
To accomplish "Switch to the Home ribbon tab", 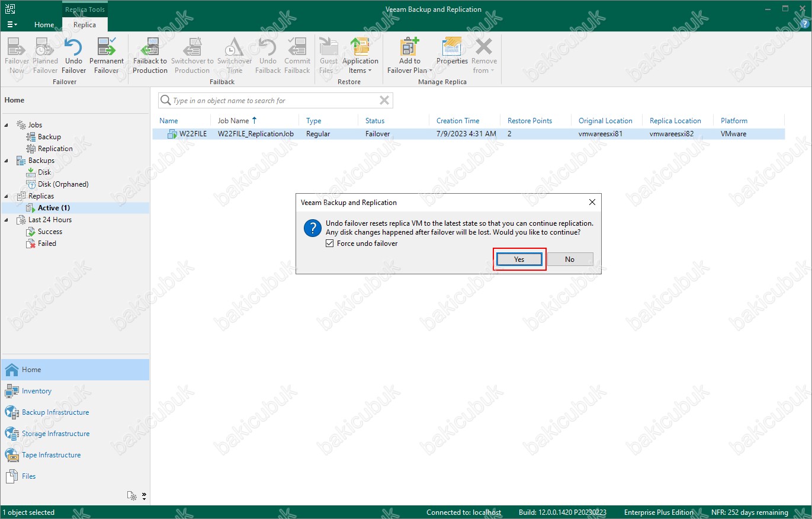I will 44,25.
